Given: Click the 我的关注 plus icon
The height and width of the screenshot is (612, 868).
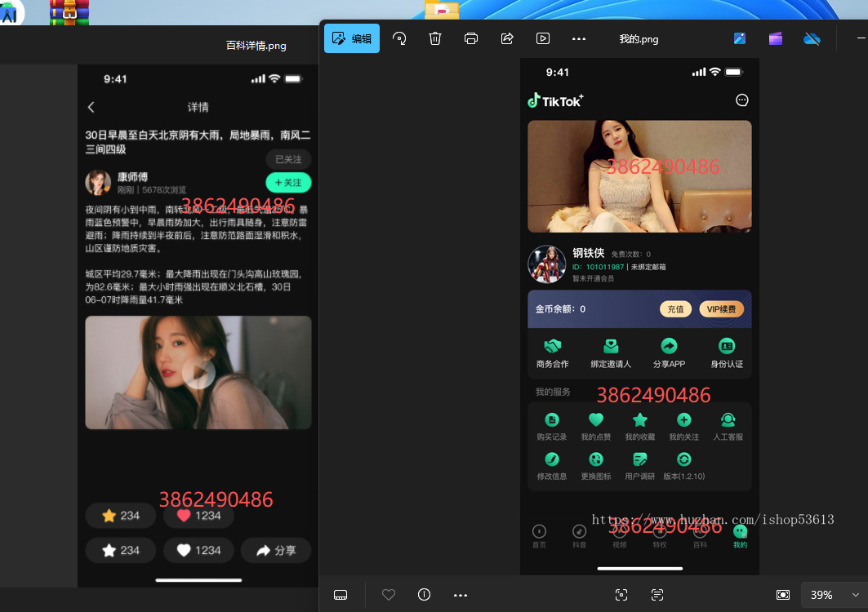Looking at the screenshot, I should 684,420.
